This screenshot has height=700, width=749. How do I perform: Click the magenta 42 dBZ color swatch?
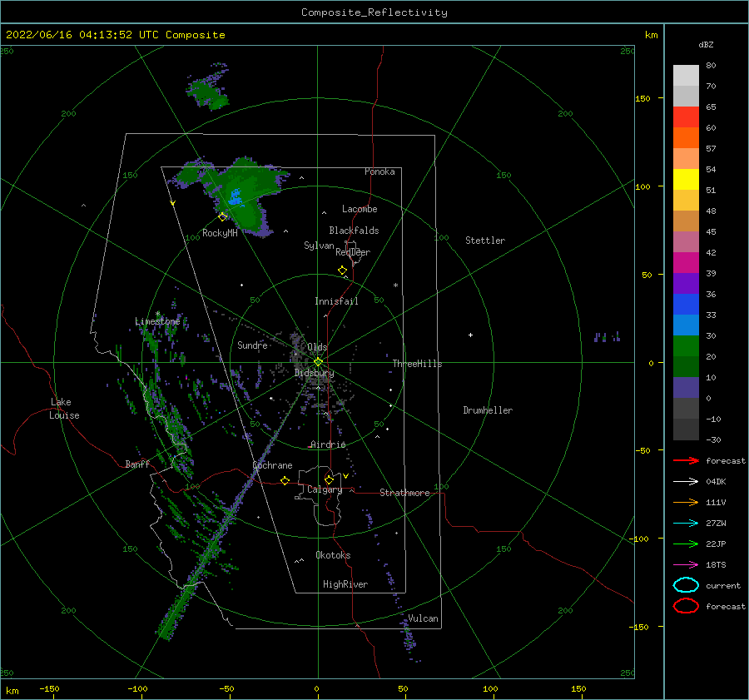(x=686, y=262)
